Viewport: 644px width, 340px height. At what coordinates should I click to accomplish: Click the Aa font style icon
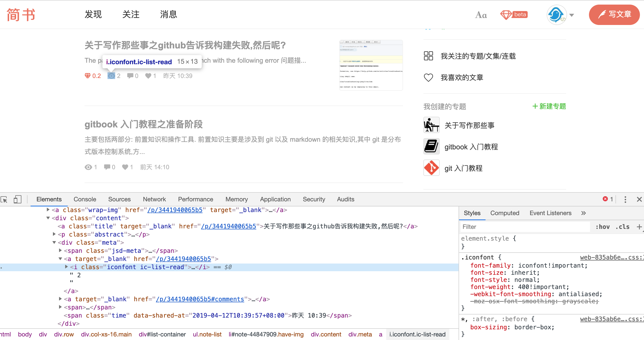(x=481, y=15)
